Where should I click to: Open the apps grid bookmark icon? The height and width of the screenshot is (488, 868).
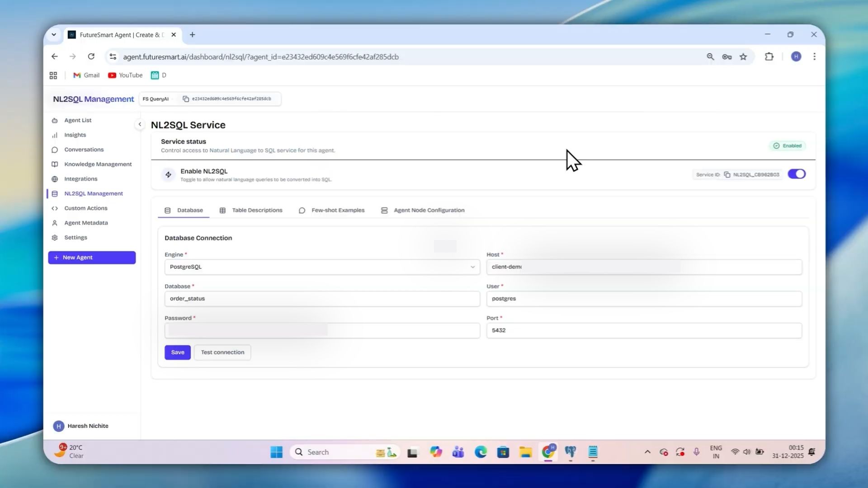click(x=53, y=75)
